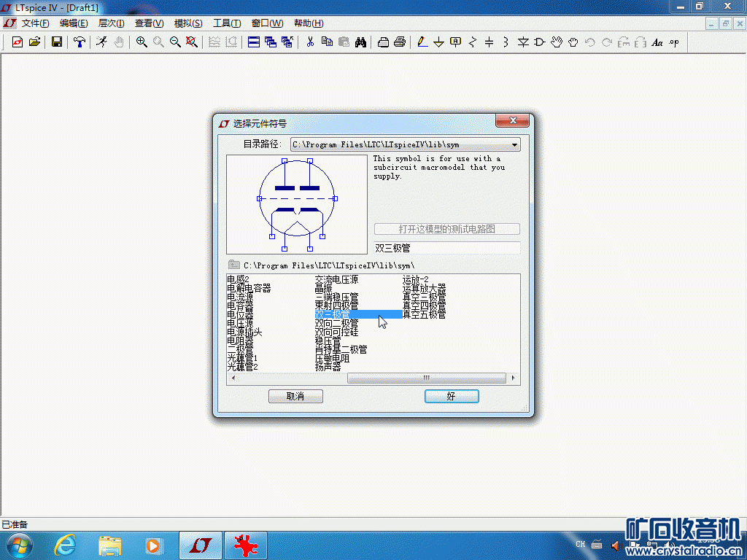The height and width of the screenshot is (560, 747).
Task: Open the 帮助(H) menu
Action: [x=309, y=23]
